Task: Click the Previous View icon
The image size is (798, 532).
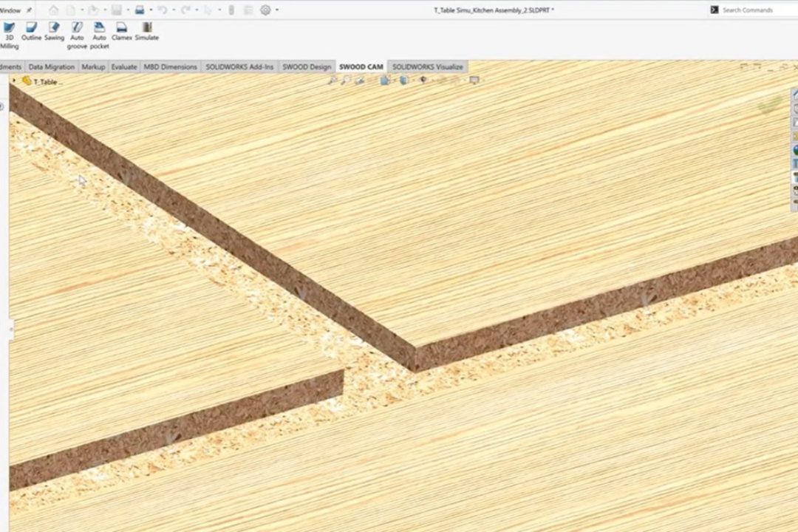Action: click(x=360, y=80)
